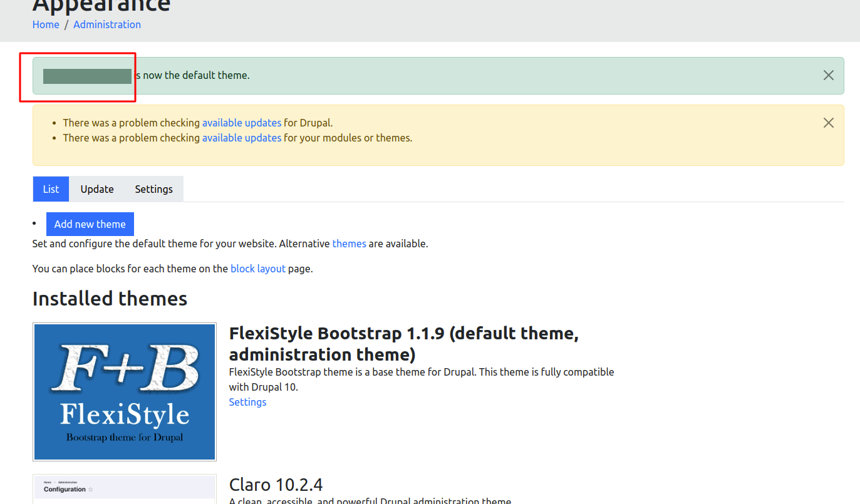The image size is (860, 504).
Task: Click the default theme confirmation text
Action: pos(194,76)
